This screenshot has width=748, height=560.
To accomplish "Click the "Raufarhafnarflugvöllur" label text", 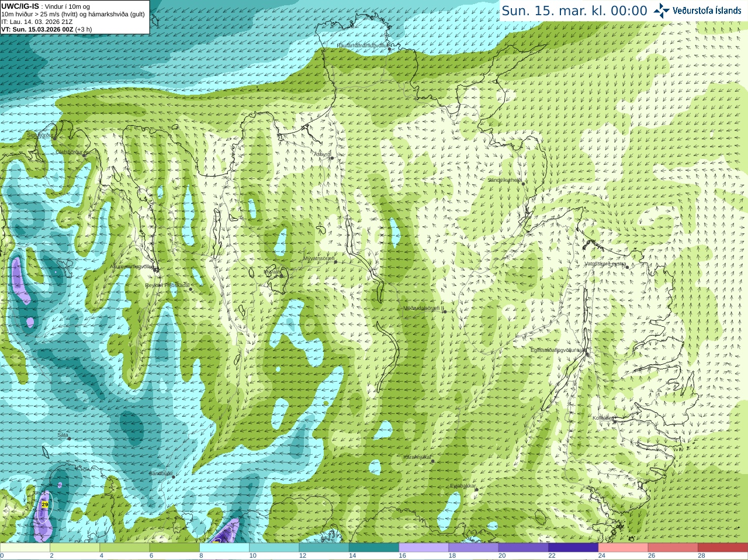I will 362,45.
